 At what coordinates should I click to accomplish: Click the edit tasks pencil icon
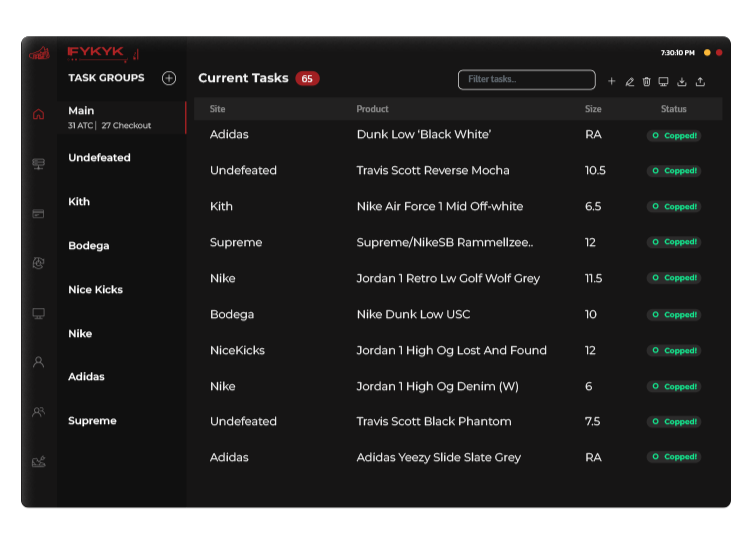[629, 82]
